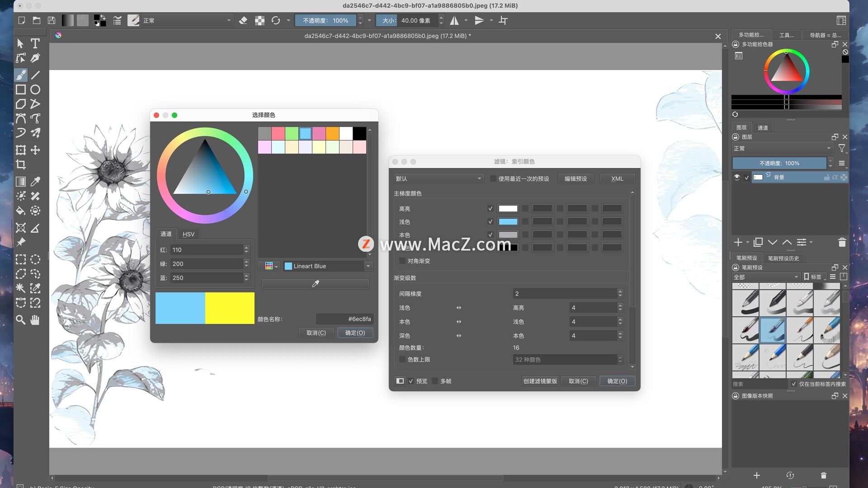
Task: Confirm the 索引颜色 filter with 确定(O)
Action: [x=617, y=381]
